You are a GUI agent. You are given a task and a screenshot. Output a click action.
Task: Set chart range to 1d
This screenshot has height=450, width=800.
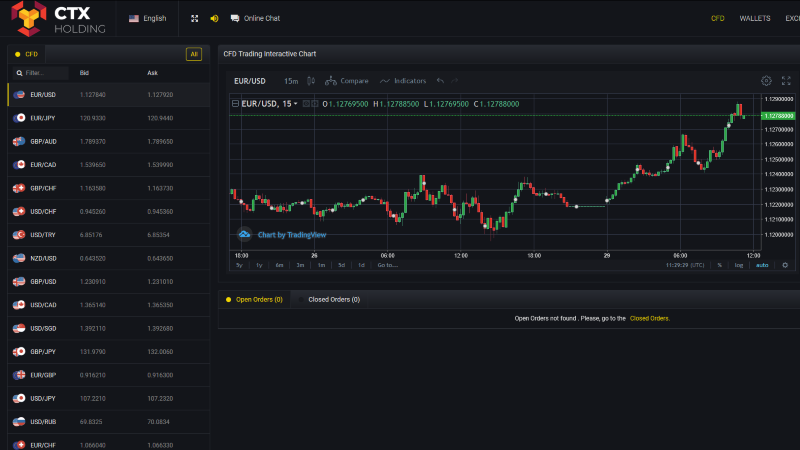point(361,265)
